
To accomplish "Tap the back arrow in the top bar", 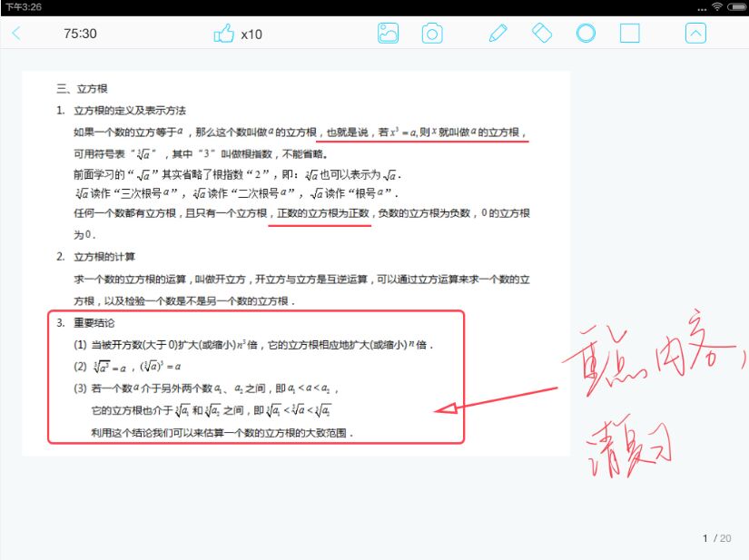I will [16, 34].
